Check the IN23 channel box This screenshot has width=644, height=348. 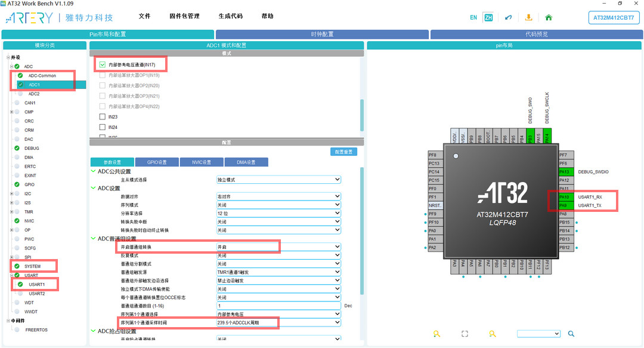[x=103, y=117]
